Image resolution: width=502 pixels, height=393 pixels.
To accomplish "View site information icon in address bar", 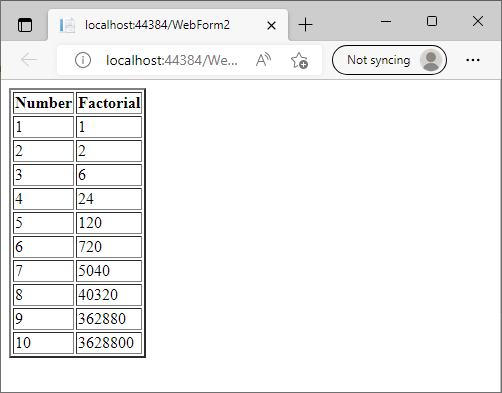I will pyautogui.click(x=83, y=60).
